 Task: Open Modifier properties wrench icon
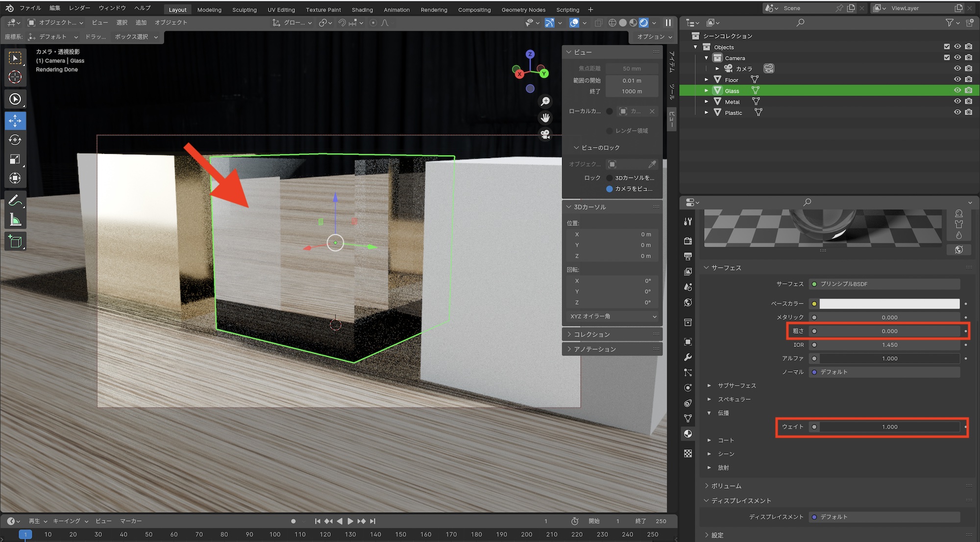(x=688, y=357)
